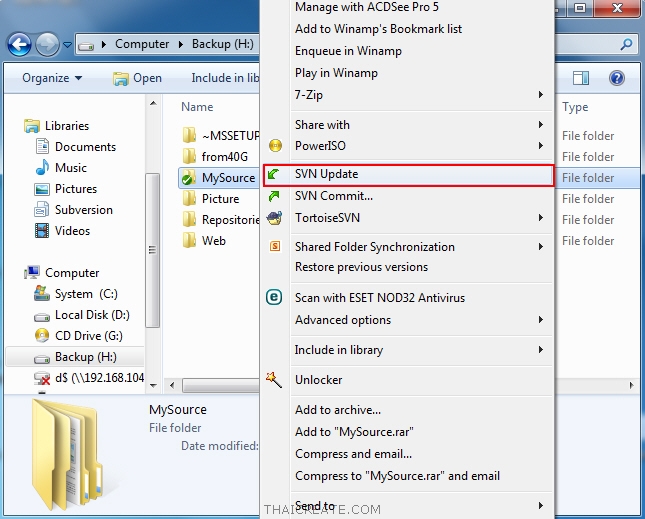Click the System (C:) drive icon
Viewport: 645px width, 519px height.
[42, 293]
